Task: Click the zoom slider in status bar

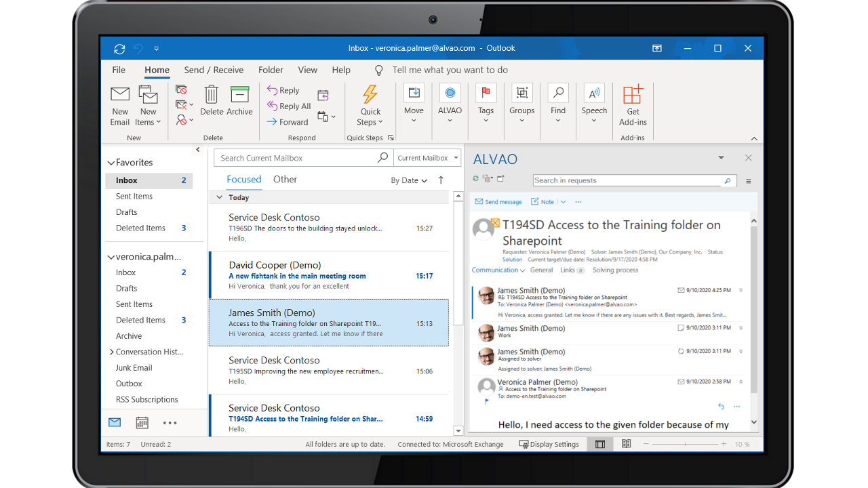Action: (685, 444)
